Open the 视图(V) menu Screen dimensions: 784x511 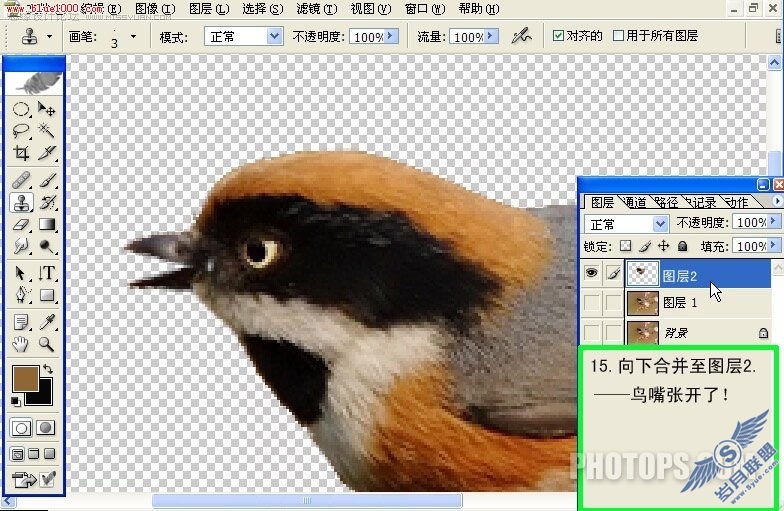[370, 9]
